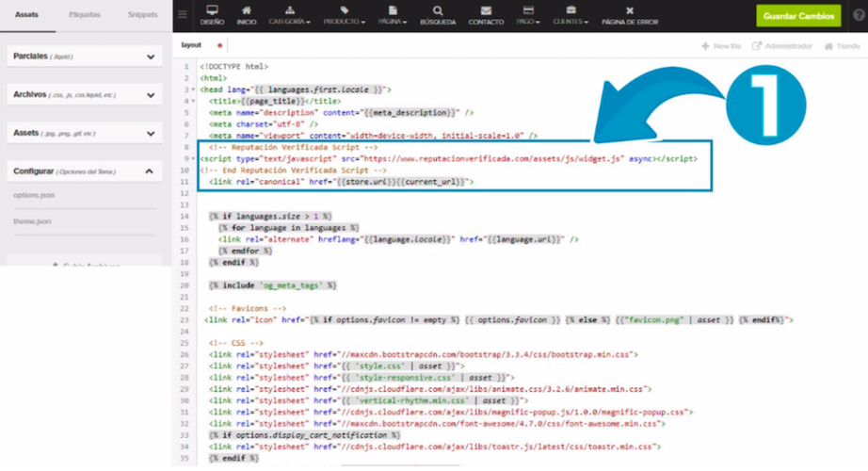The height and width of the screenshot is (471, 868).
Task: Open the Clientes dropdown menu
Action: (571, 15)
